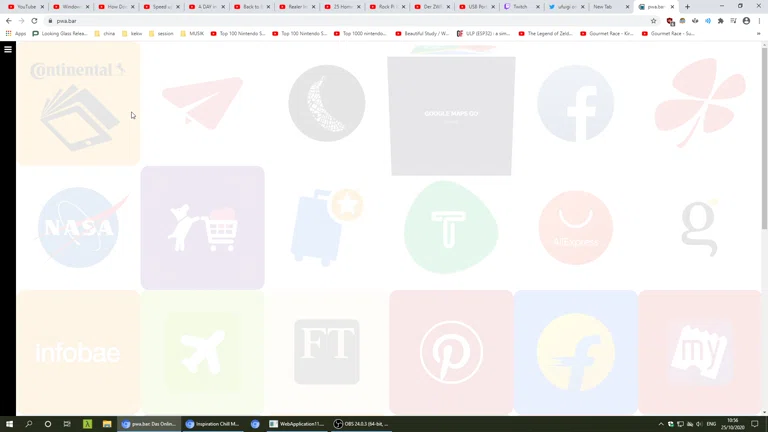Open the NASA app tile
The image size is (768, 432).
[78, 227]
